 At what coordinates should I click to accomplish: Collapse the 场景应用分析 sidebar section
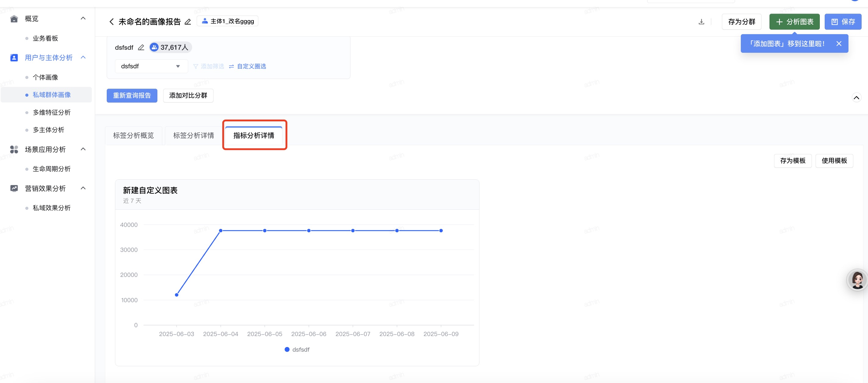[83, 149]
